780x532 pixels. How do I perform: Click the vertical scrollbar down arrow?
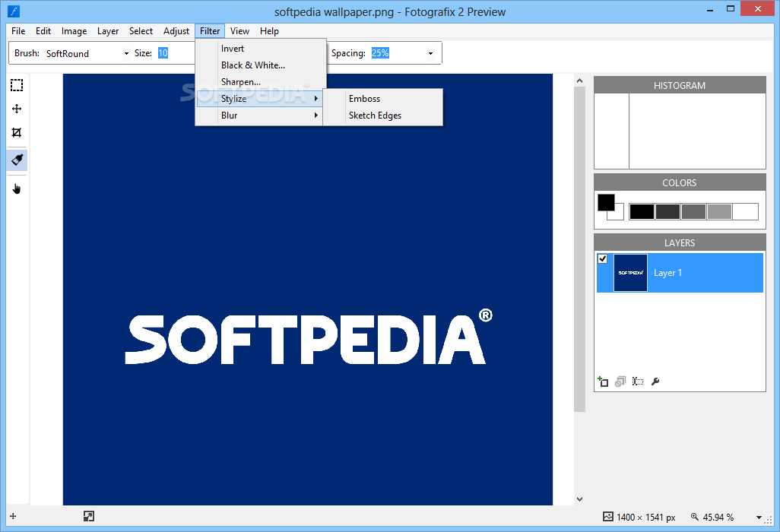click(579, 499)
